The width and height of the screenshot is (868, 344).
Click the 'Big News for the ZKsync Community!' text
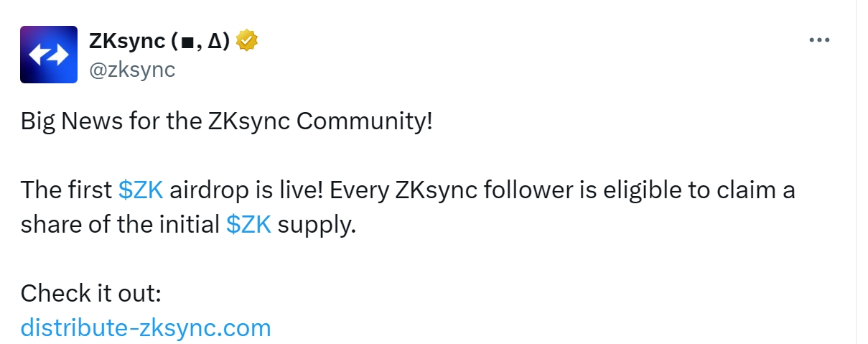pyautogui.click(x=226, y=121)
